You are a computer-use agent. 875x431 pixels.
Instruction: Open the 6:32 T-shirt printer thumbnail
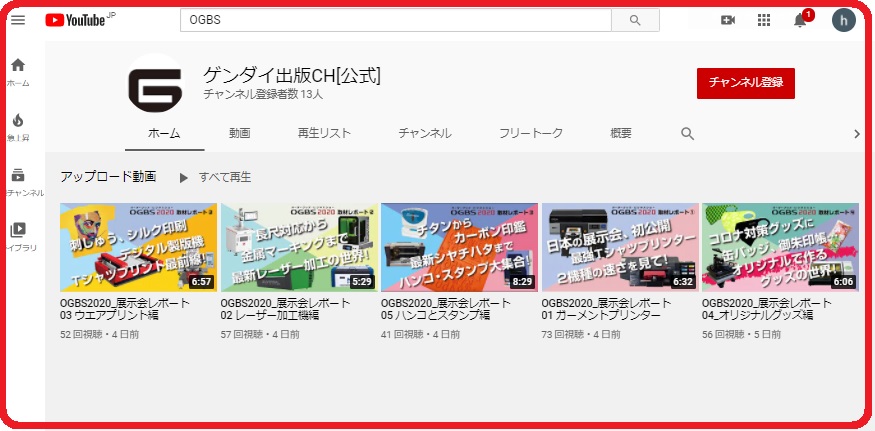(x=620, y=247)
